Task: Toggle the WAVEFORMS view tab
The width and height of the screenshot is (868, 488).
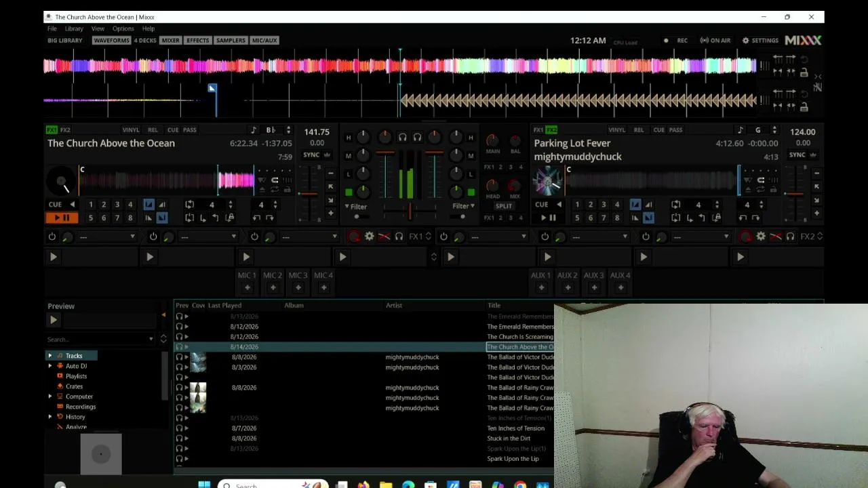Action: (111, 41)
